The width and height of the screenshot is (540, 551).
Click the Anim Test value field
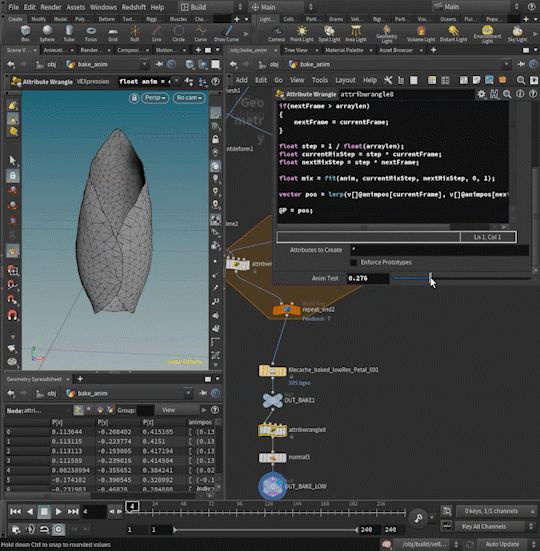point(367,278)
